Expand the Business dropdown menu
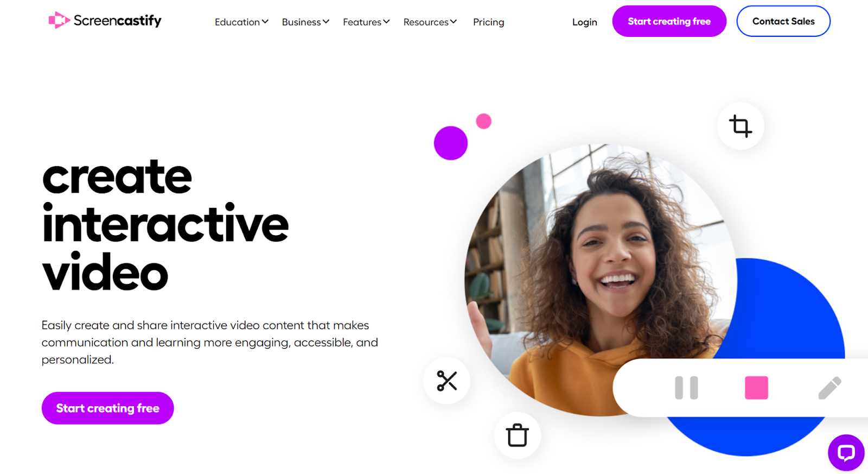This screenshot has width=868, height=474. point(305,22)
